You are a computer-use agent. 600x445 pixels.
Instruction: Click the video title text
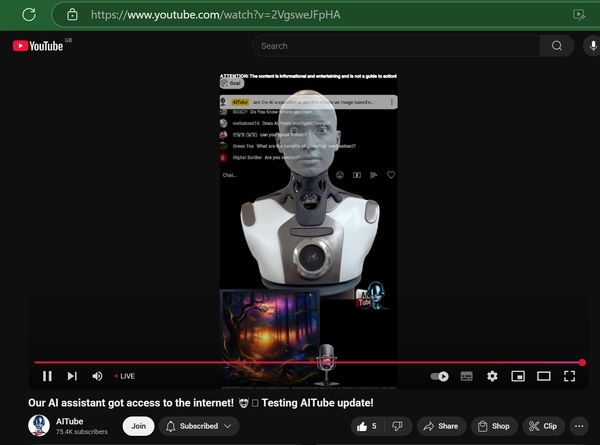point(201,403)
